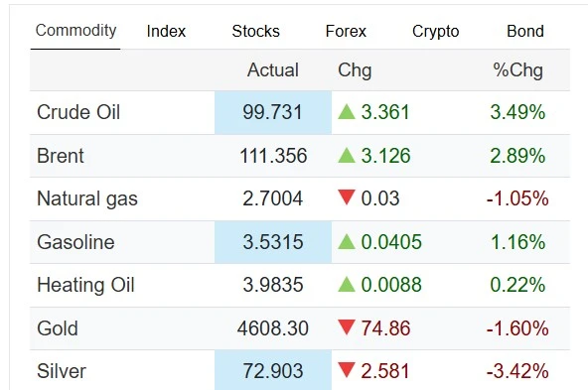Open the Natural gas link
Viewport: 588px width, 390px height.
[87, 198]
